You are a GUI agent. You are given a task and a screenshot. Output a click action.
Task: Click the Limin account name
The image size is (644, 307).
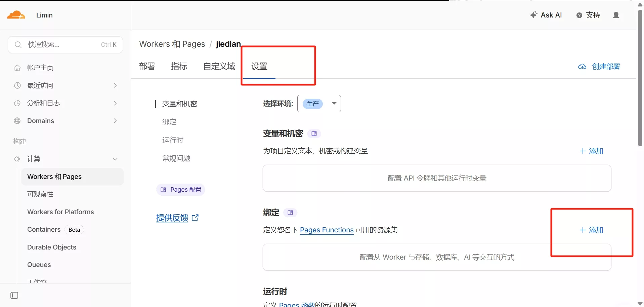point(44,15)
